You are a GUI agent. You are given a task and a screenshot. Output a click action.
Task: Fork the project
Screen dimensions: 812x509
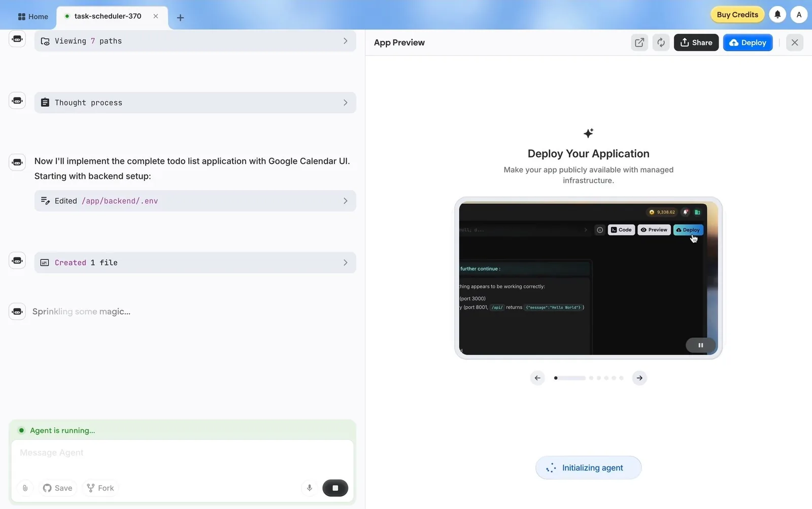100,488
